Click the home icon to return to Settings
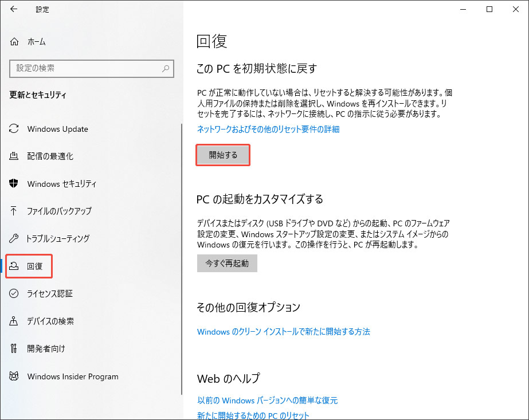The width and height of the screenshot is (529, 420). [14, 41]
